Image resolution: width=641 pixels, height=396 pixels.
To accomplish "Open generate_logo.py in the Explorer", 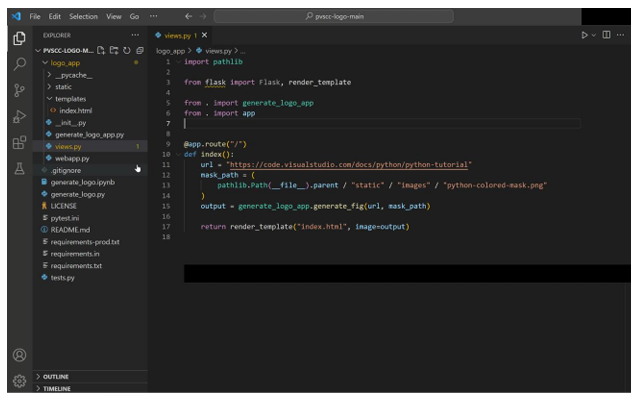I will coord(78,194).
